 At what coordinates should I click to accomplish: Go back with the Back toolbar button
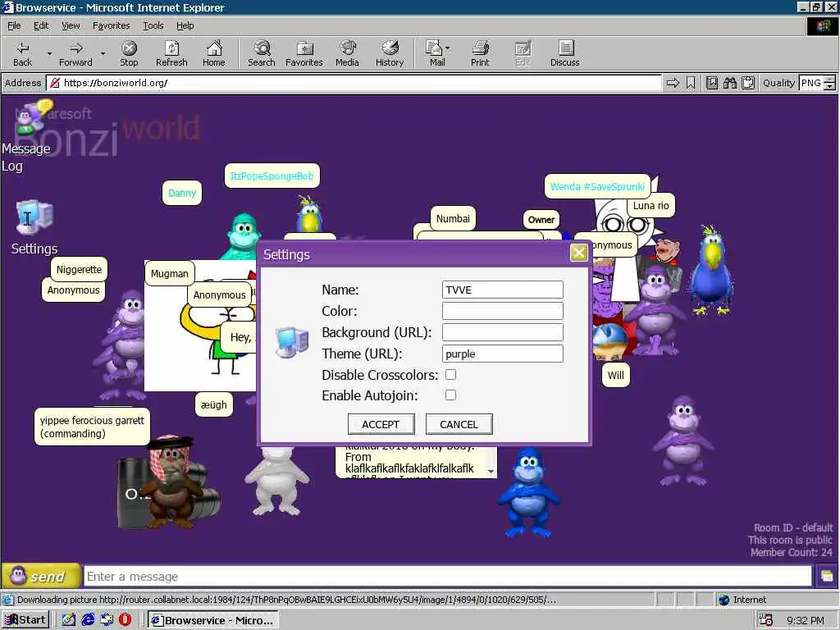click(x=22, y=53)
